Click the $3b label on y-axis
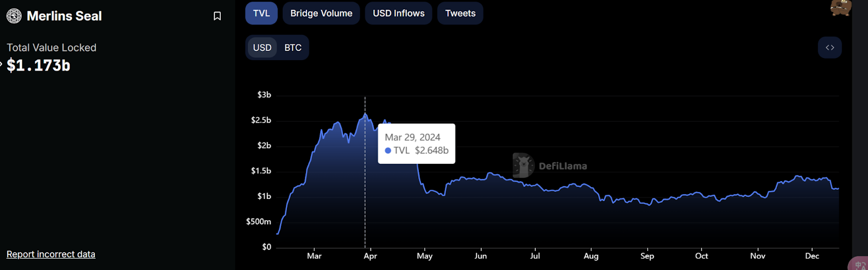868x270 pixels. pyautogui.click(x=264, y=95)
